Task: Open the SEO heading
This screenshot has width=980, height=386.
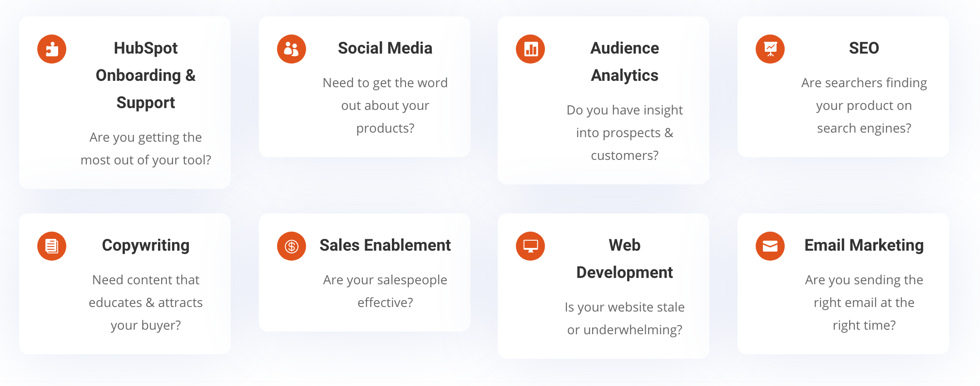Action: [864, 48]
